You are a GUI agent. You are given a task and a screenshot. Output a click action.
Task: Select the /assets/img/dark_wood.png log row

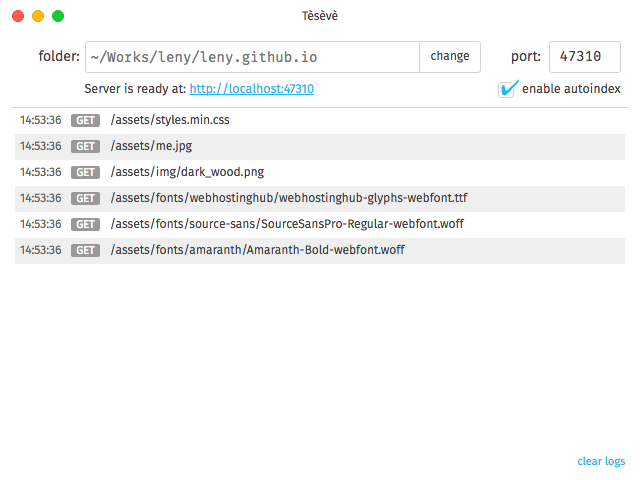tap(320, 172)
